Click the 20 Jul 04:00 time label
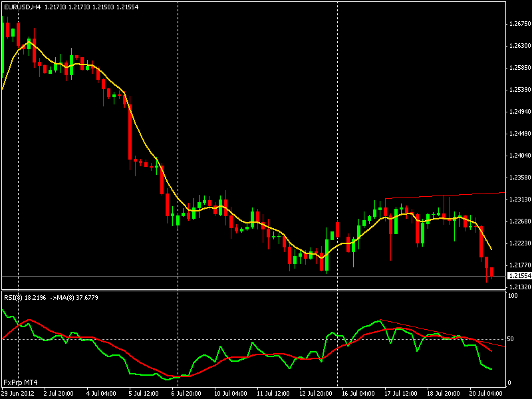The height and width of the screenshot is (399, 532). coord(486,394)
